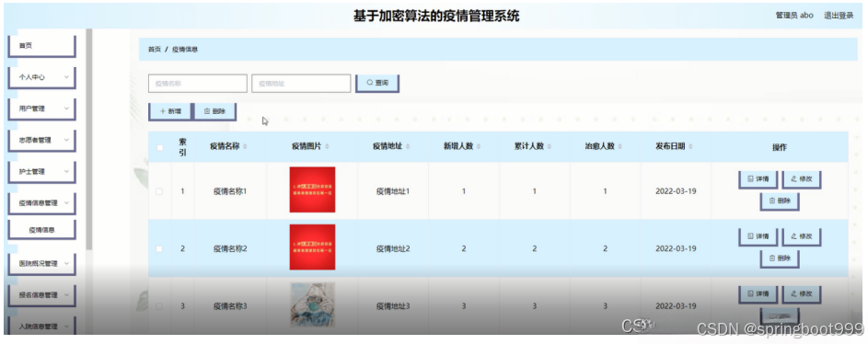Click date 2022-03-19 in row 疫情名称1

[676, 191]
